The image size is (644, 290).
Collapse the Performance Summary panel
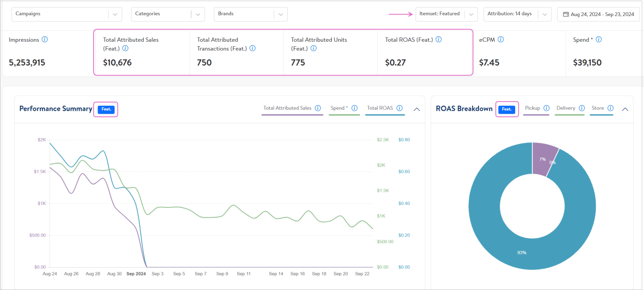pos(417,109)
